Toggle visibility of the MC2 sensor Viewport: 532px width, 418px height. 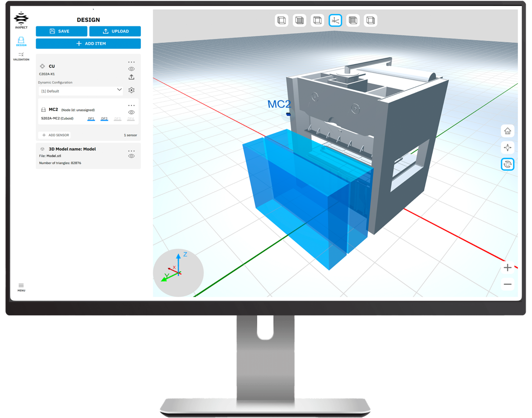[132, 112]
